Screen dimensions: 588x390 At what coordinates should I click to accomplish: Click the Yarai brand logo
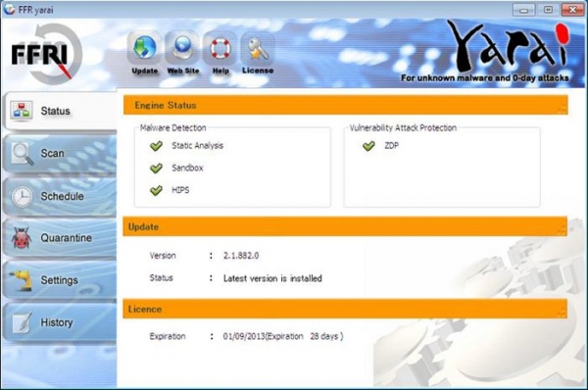point(508,46)
